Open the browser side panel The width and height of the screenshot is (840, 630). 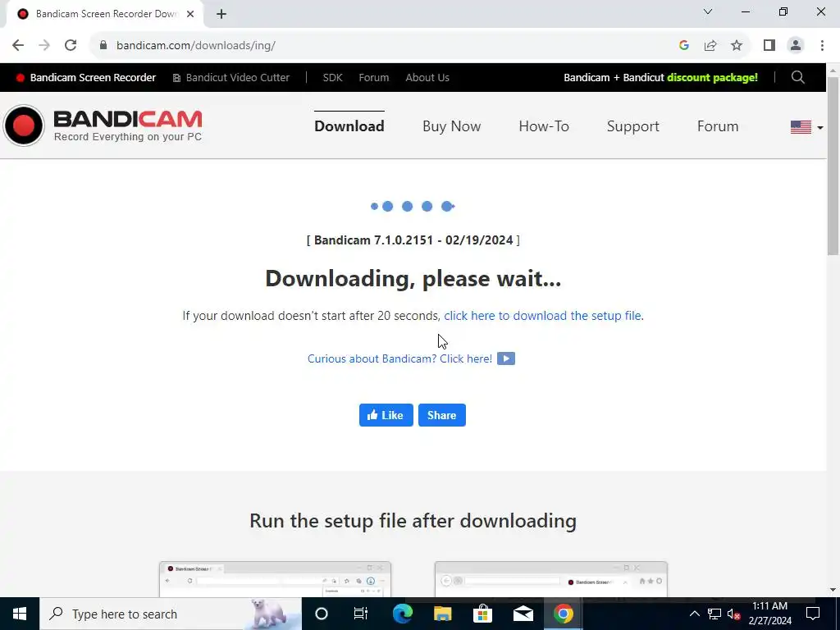[769, 46]
